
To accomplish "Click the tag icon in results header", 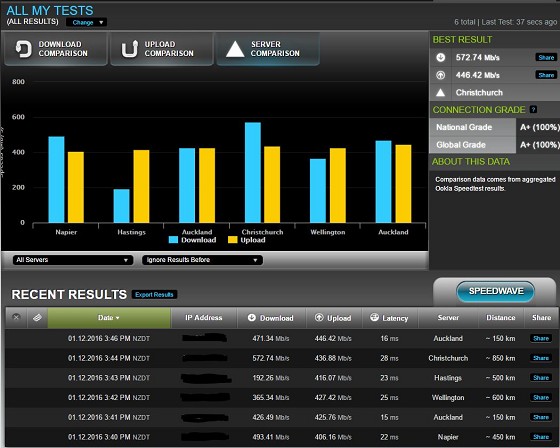I will [37, 317].
